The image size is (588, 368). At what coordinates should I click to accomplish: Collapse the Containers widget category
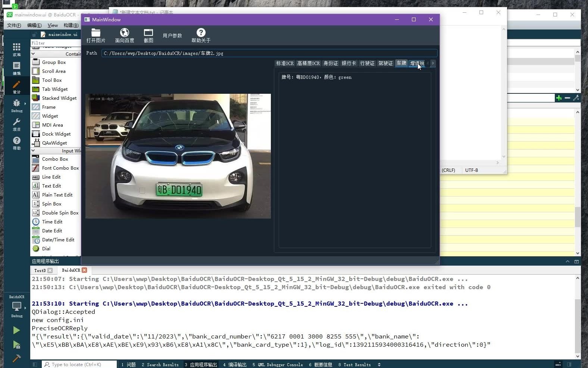[33, 54]
